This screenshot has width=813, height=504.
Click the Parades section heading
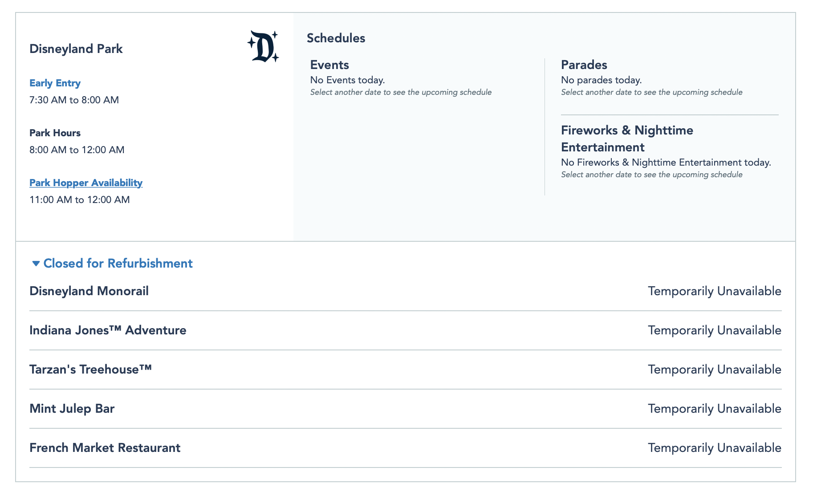(584, 65)
